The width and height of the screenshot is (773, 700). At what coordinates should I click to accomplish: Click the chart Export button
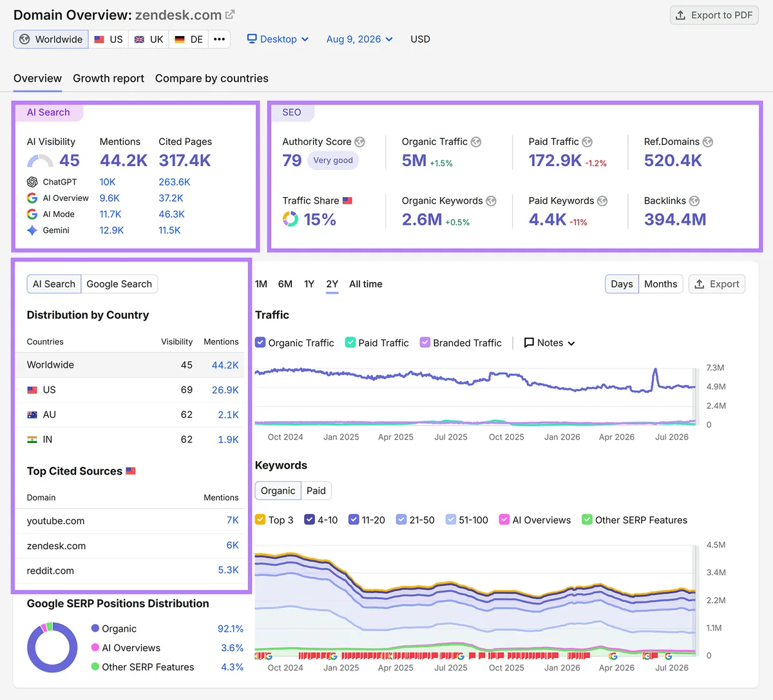pyautogui.click(x=717, y=284)
